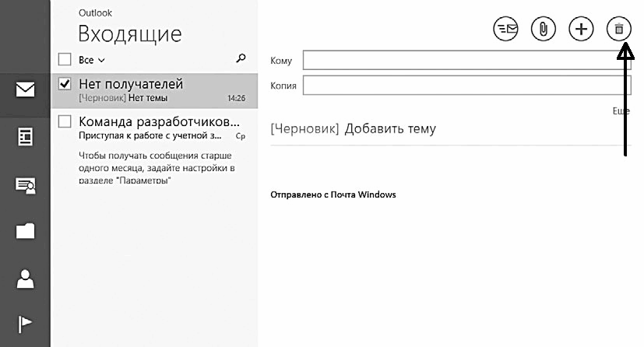Click the Чтобы получать сообщения старше notice

click(157, 168)
